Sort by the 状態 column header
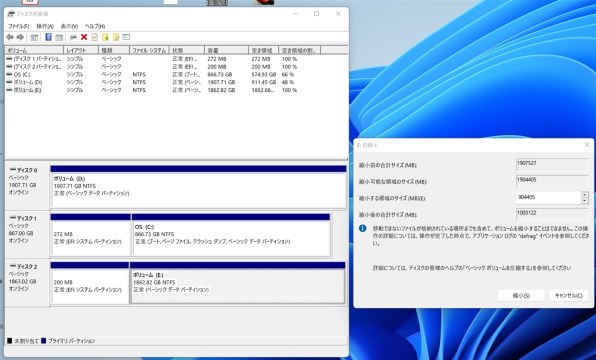Screen dimensions: 596x360 (187, 50)
